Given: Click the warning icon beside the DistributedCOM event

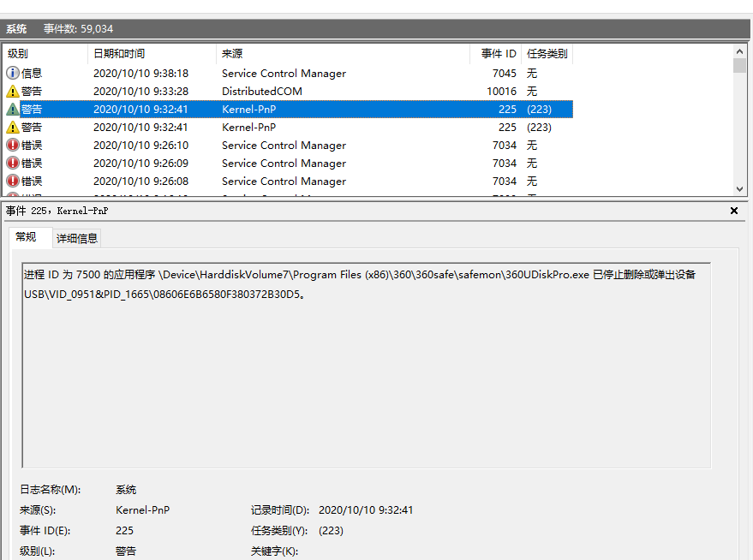Looking at the screenshot, I should 13,91.
